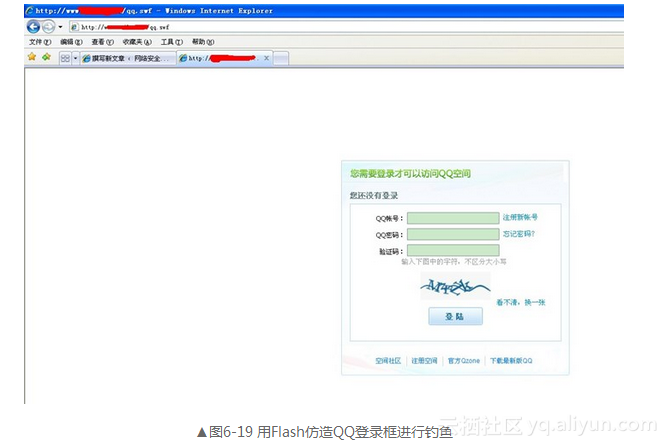Open the 工具 menu
This screenshot has height=447, width=668.
(172, 42)
